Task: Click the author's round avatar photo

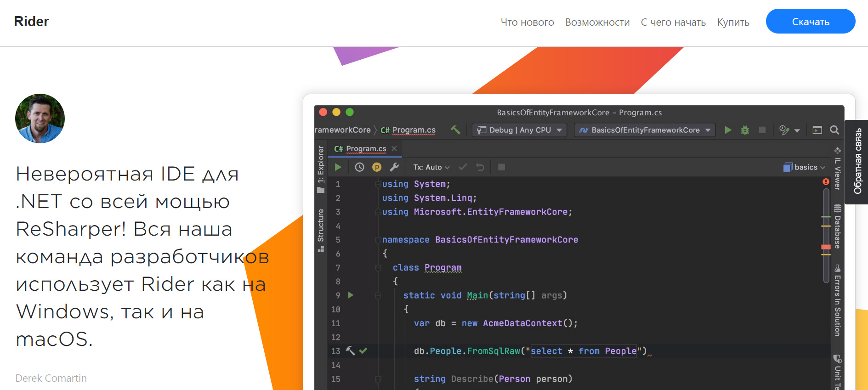Action: point(40,119)
